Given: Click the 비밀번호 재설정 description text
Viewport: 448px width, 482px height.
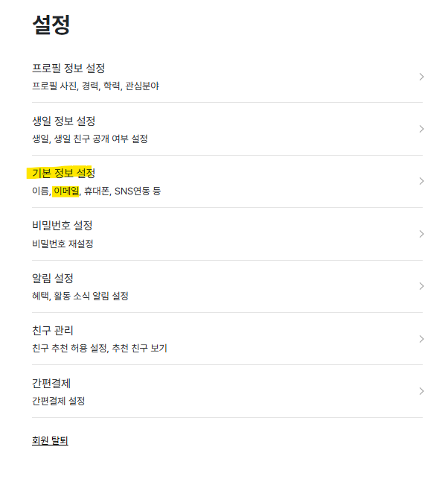Looking at the screenshot, I should tap(63, 244).
